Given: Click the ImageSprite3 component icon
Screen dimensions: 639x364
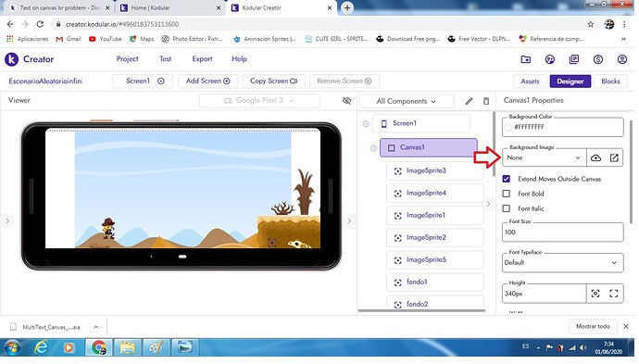Looking at the screenshot, I should point(397,171).
